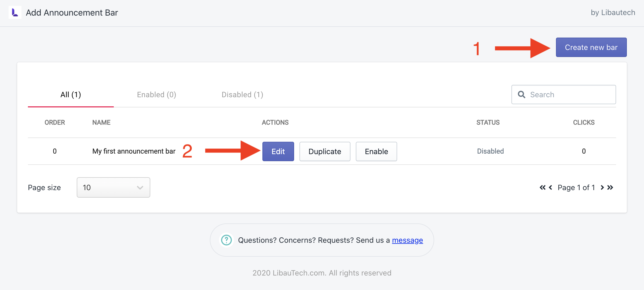Screen dimensions: 644x290
Task: Click Create new bar button
Action: 591,47
